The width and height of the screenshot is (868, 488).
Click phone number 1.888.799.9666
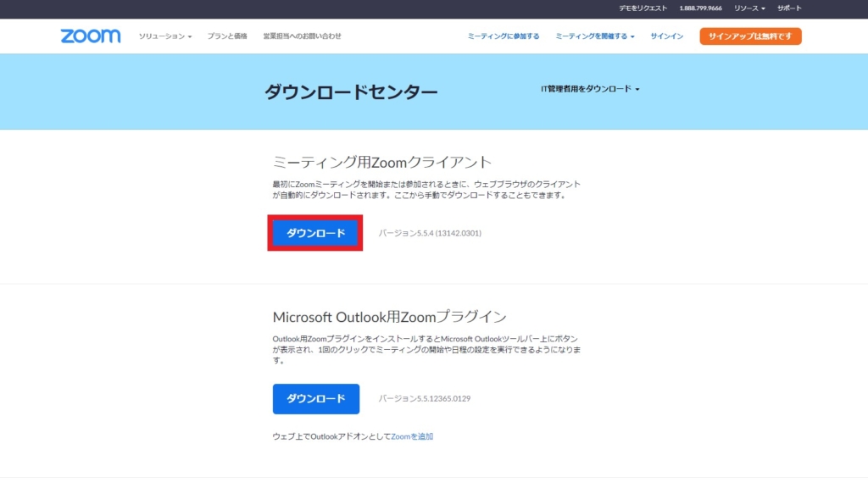pyautogui.click(x=700, y=8)
